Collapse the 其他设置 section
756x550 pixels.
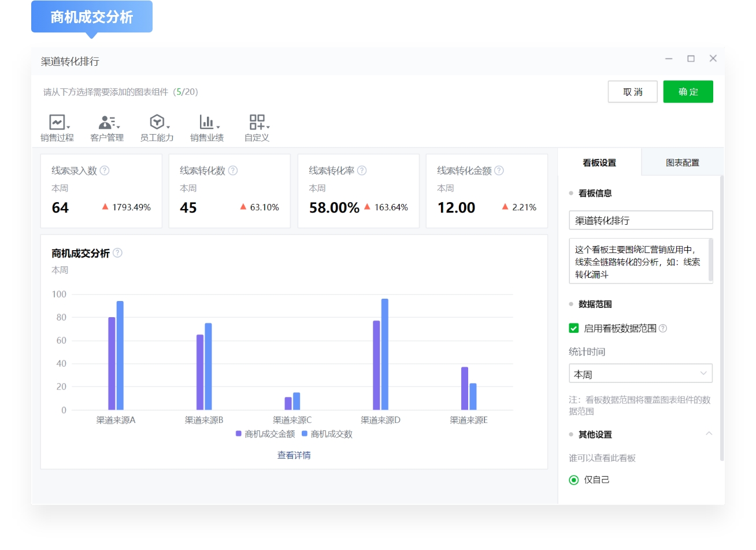pyautogui.click(x=710, y=434)
